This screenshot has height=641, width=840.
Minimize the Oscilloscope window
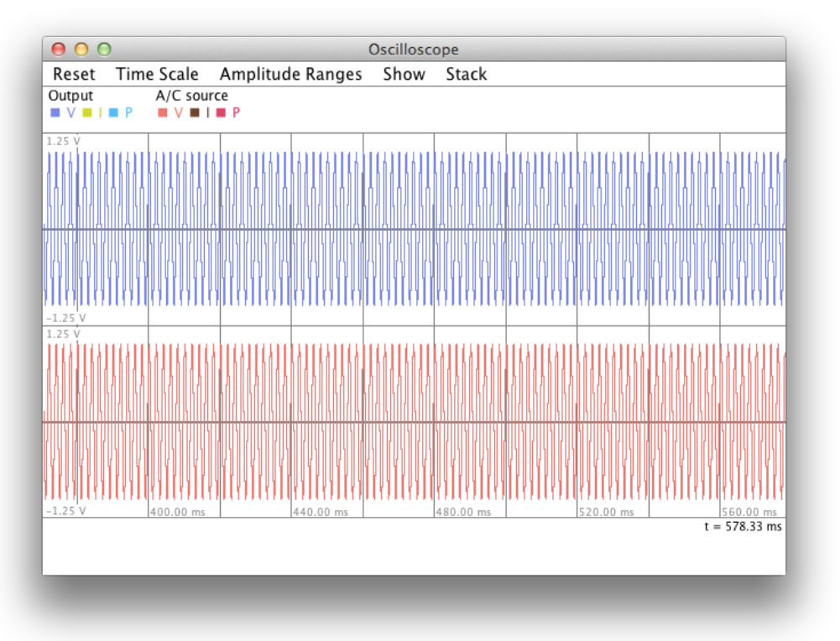coord(81,50)
